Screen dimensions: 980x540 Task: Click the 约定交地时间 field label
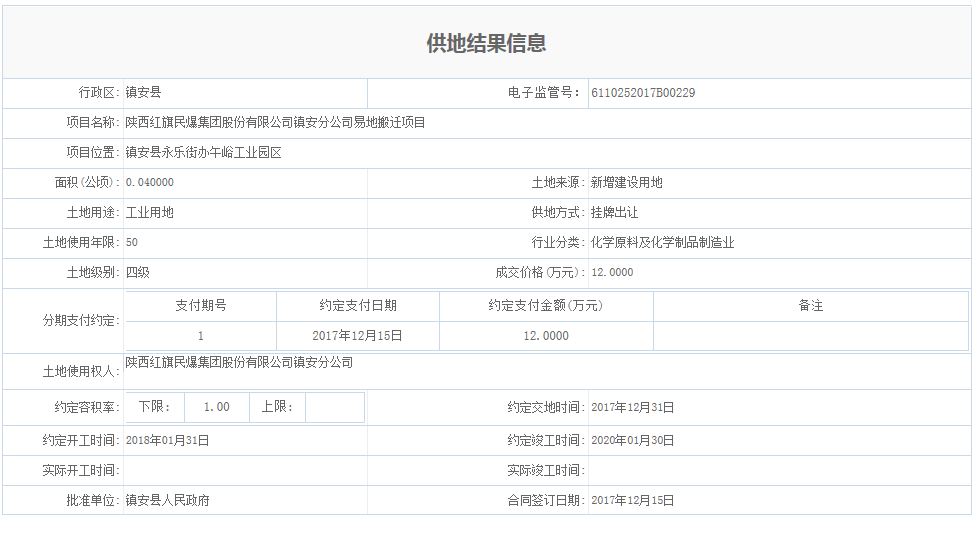pos(546,408)
